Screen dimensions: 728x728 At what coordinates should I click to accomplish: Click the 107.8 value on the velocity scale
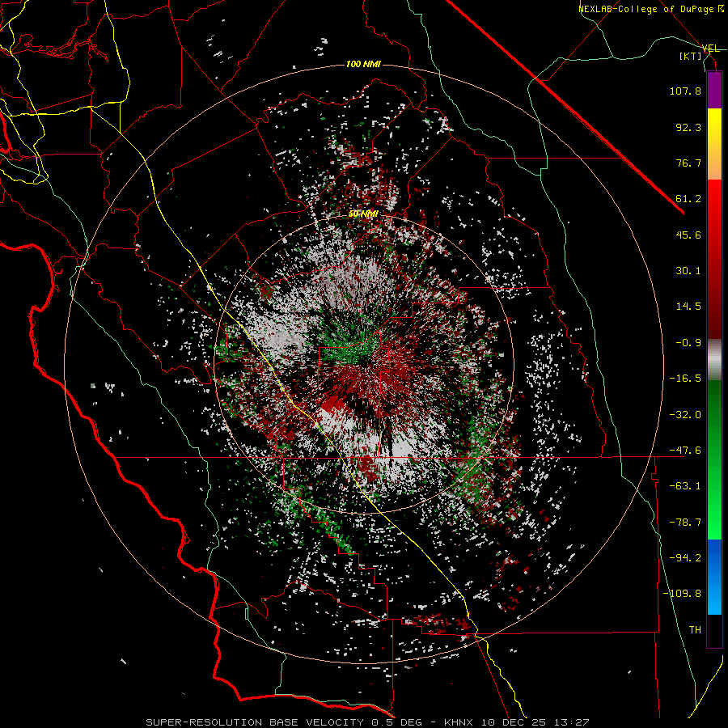coord(685,91)
